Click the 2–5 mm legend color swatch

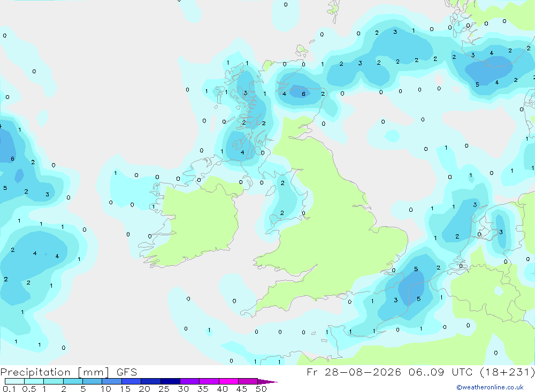click(73, 381)
